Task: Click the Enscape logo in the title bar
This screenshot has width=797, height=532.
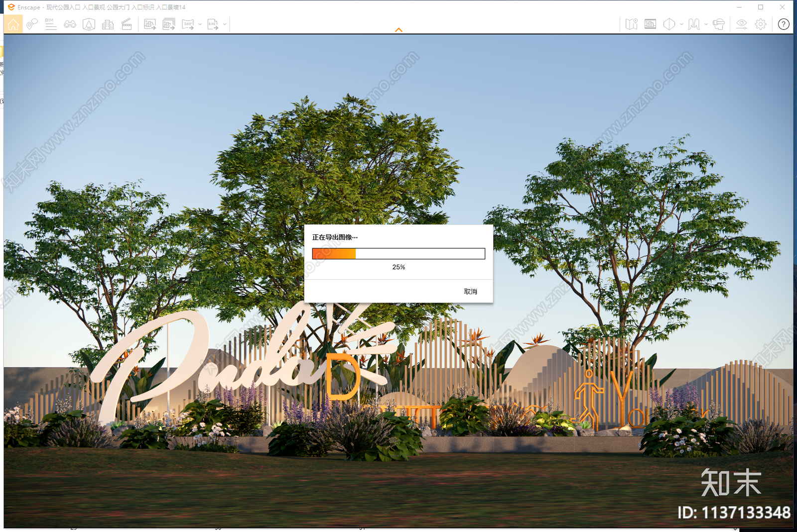Action: (11, 7)
